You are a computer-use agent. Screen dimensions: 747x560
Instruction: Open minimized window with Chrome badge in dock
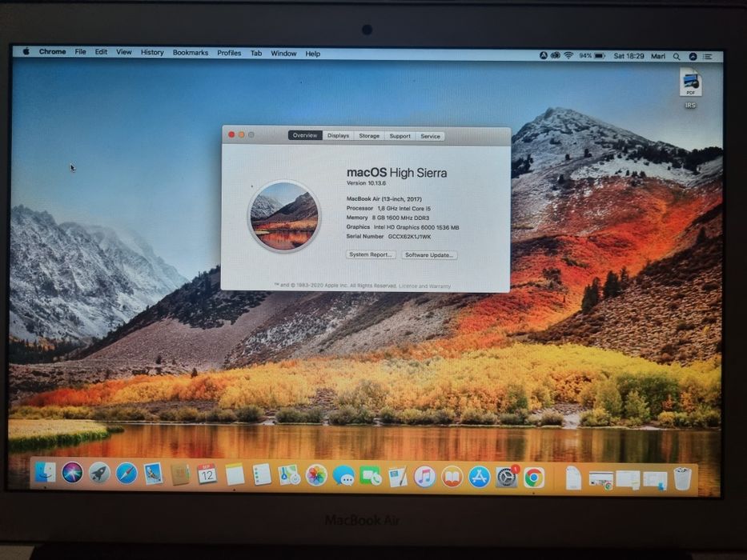click(600, 480)
